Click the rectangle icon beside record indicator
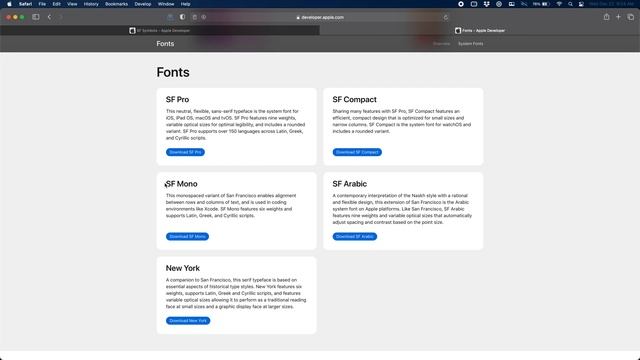The image size is (640, 360). [473, 4]
